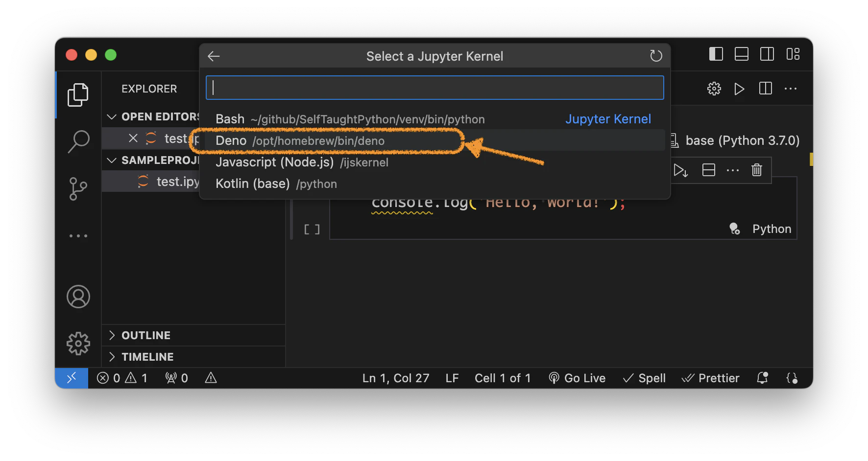Open notebook settings gear in editor toolbar
868x461 pixels.
coord(714,89)
